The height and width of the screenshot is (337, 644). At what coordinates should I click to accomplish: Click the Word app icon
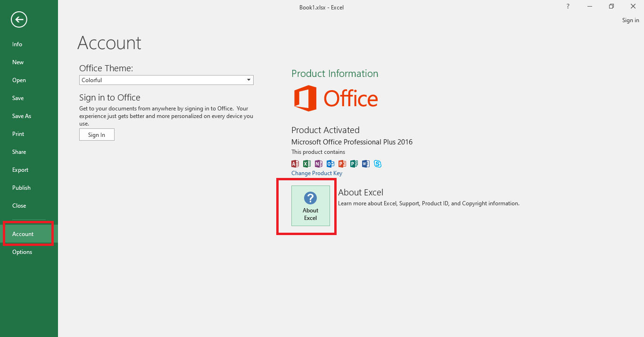[x=366, y=164]
